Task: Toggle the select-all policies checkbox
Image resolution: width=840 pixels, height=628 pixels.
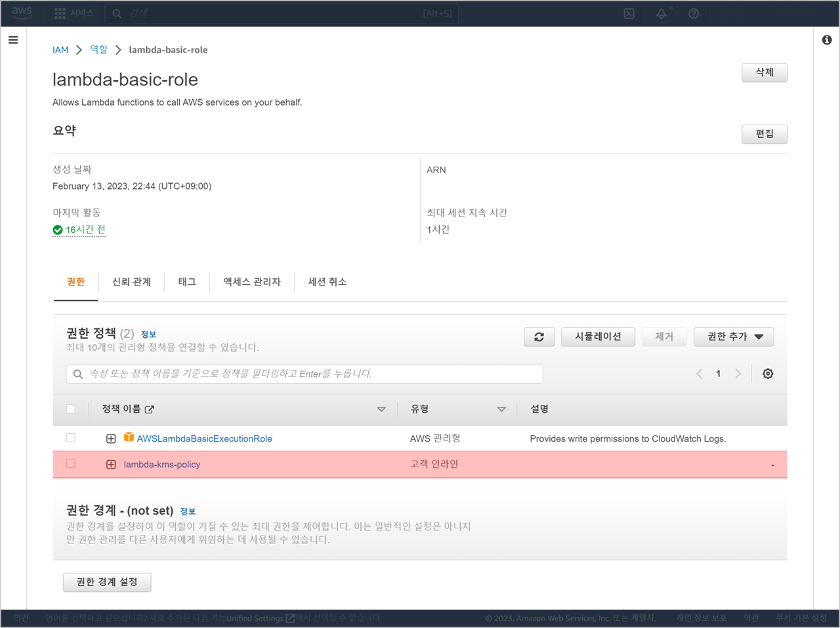Action: point(71,409)
